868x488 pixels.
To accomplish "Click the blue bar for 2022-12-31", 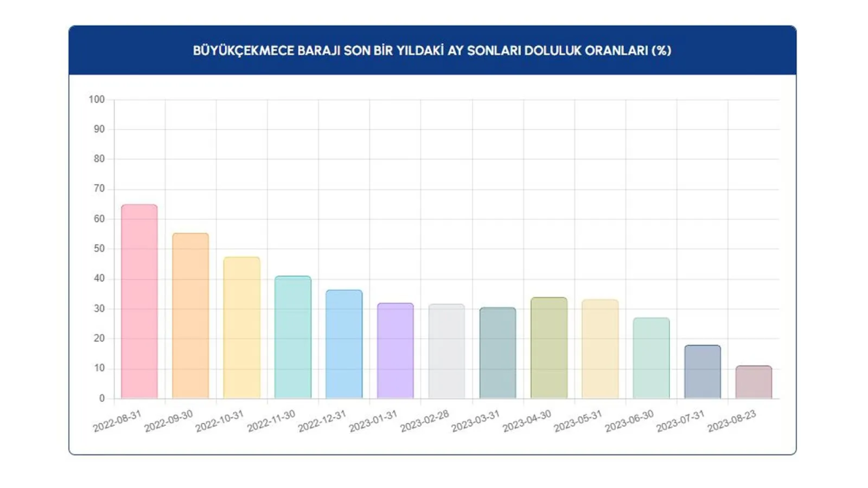I will pyautogui.click(x=344, y=344).
